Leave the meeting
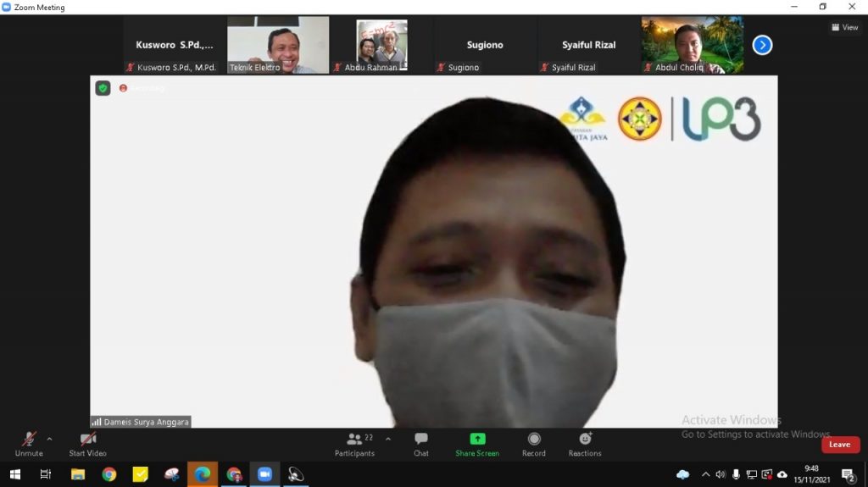 tap(840, 445)
